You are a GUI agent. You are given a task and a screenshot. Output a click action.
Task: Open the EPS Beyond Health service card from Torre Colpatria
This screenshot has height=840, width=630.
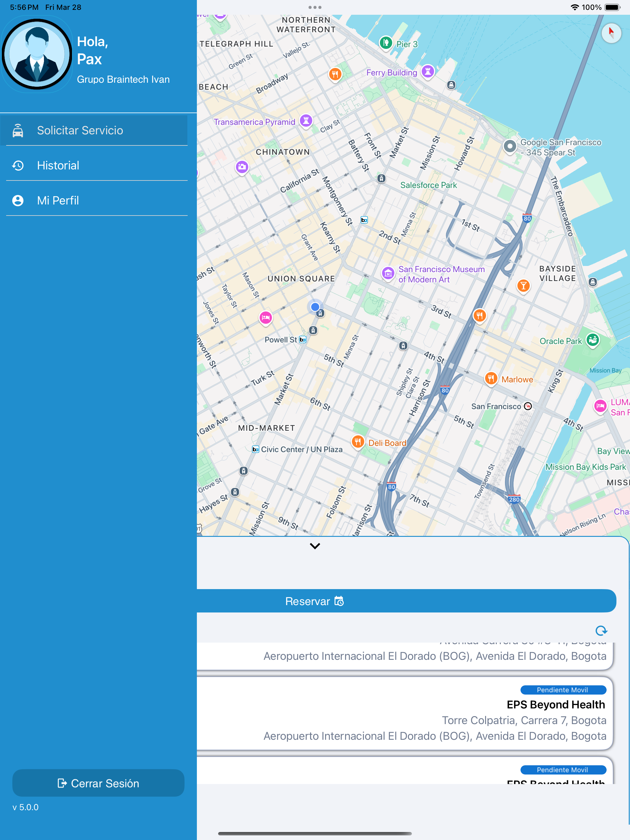click(405, 713)
